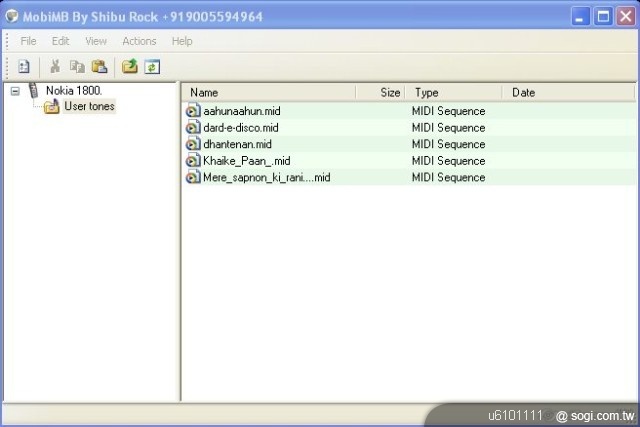Click the Paste clipboard toolbar icon
Image resolution: width=640 pixels, height=427 pixels.
point(99,67)
